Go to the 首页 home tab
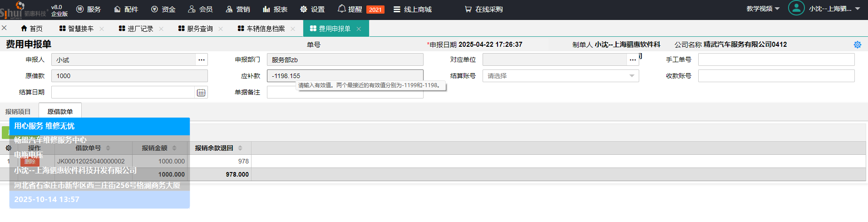This screenshot has height=222, width=868. pyautogui.click(x=32, y=29)
